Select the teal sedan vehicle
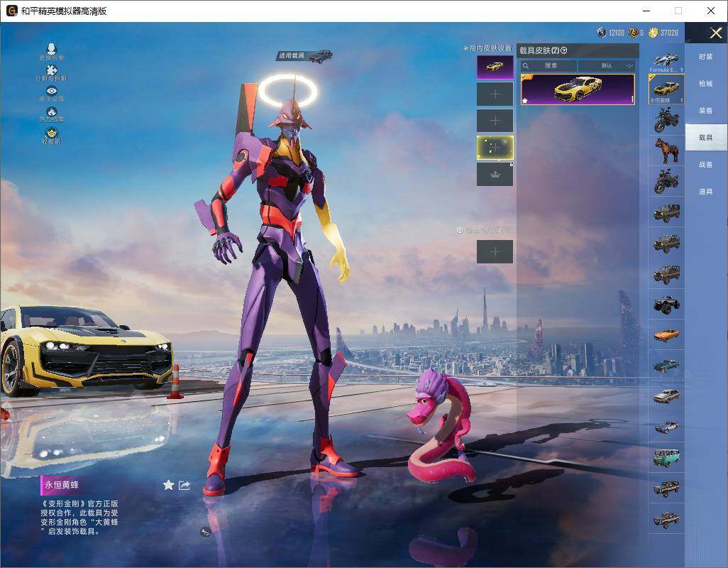This screenshot has width=728, height=568. (666, 366)
